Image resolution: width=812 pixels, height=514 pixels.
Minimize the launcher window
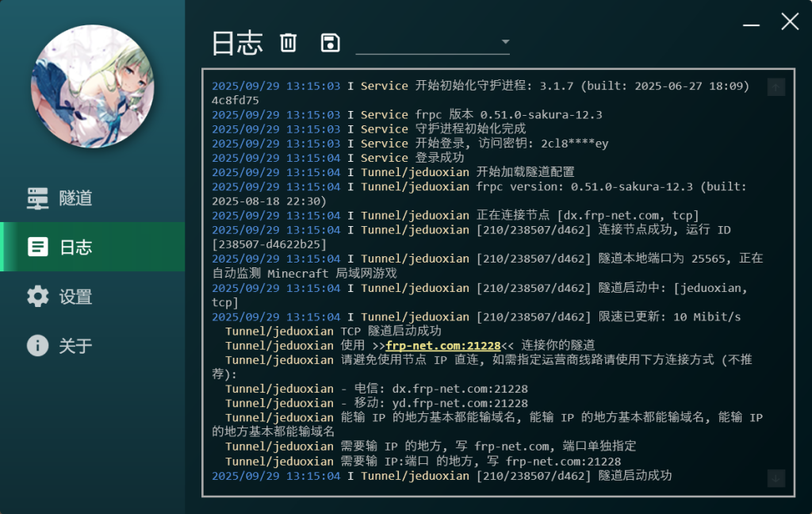(752, 24)
